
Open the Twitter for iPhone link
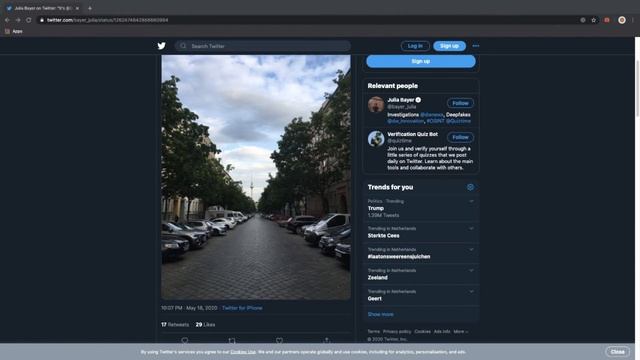242,308
